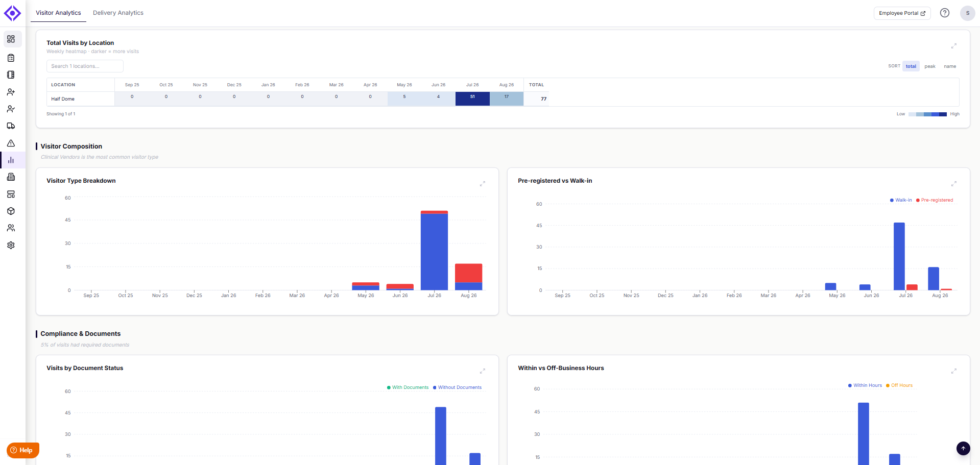Click the scroll-to-top arrow button
The height and width of the screenshot is (465, 980).
point(963,449)
